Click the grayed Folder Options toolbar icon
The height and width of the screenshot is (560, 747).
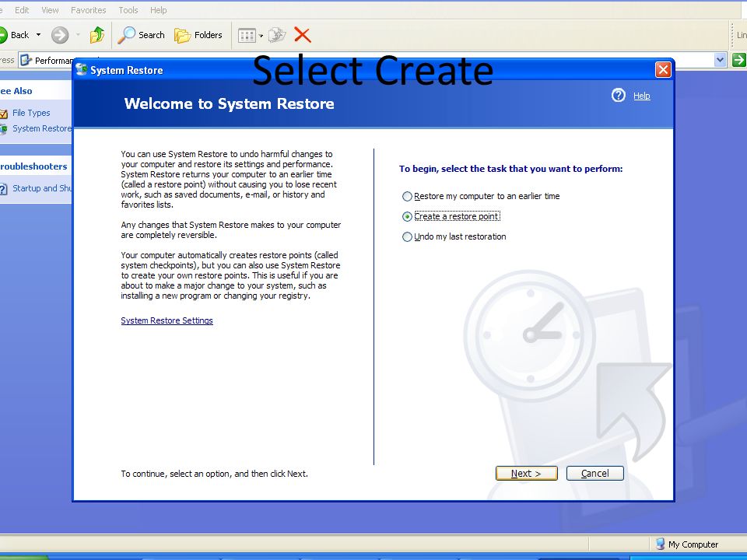(277, 35)
